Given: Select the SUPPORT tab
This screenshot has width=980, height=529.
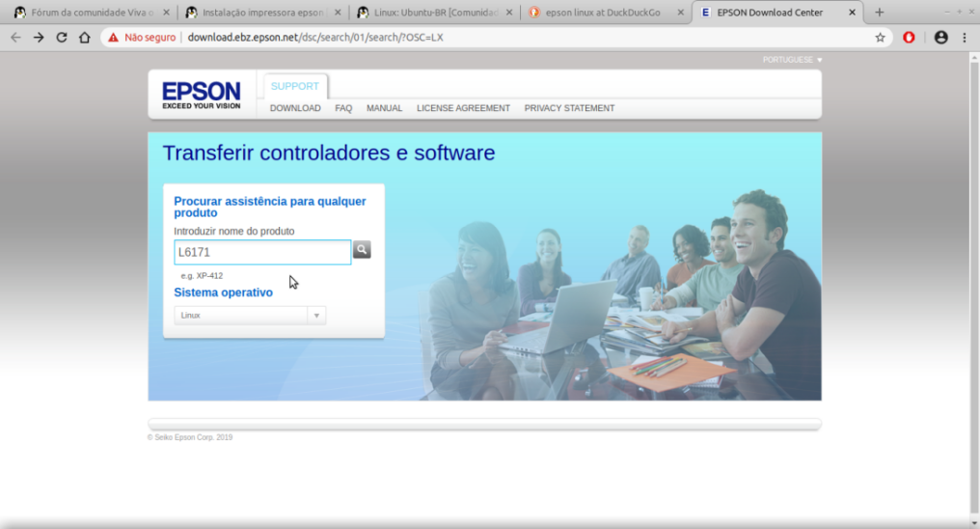Looking at the screenshot, I should tap(295, 86).
